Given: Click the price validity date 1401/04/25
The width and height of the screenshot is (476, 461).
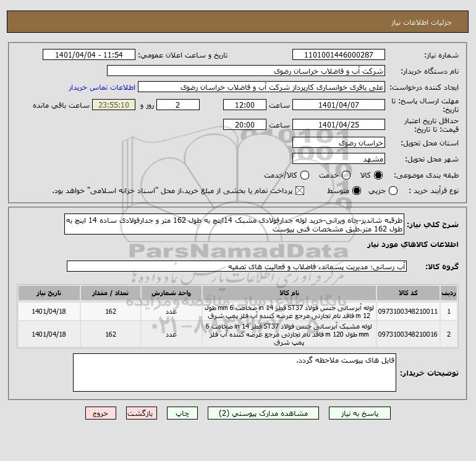Looking at the screenshot, I should coord(339,124).
